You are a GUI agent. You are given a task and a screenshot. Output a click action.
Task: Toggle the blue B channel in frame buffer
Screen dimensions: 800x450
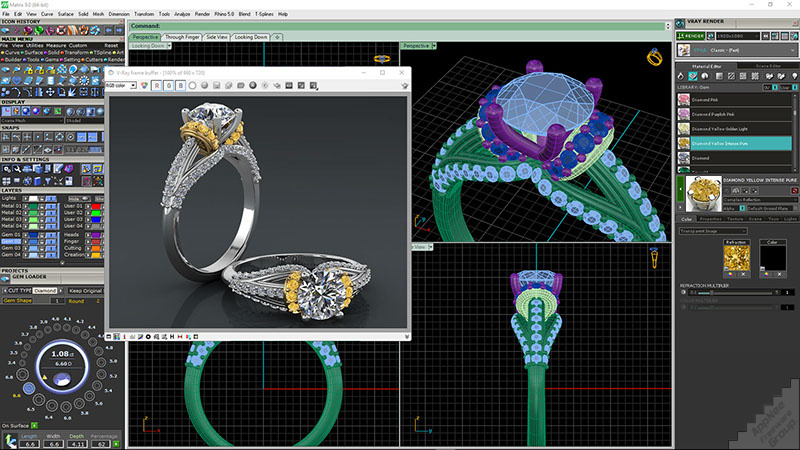coord(181,85)
